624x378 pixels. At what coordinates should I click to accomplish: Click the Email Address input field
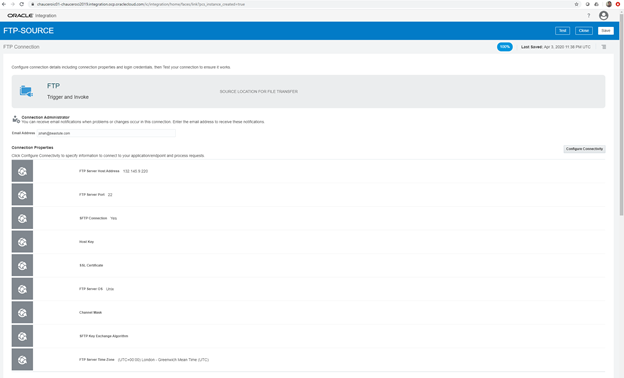pos(106,133)
